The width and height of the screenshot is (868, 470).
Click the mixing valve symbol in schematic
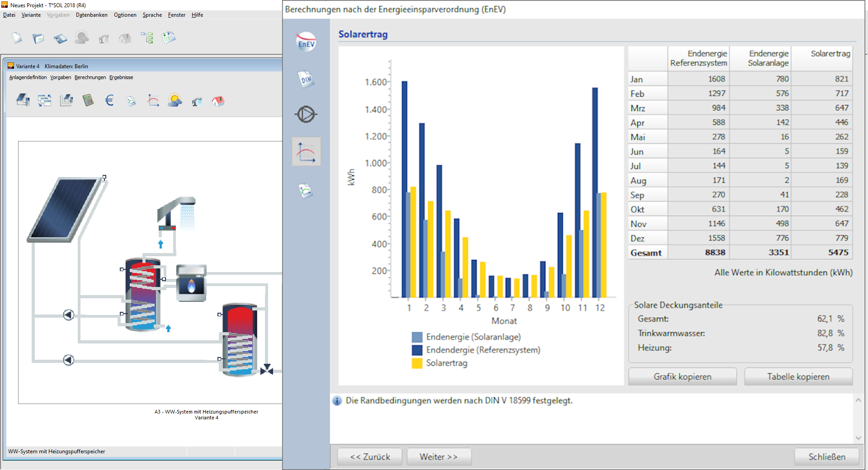coord(267,370)
